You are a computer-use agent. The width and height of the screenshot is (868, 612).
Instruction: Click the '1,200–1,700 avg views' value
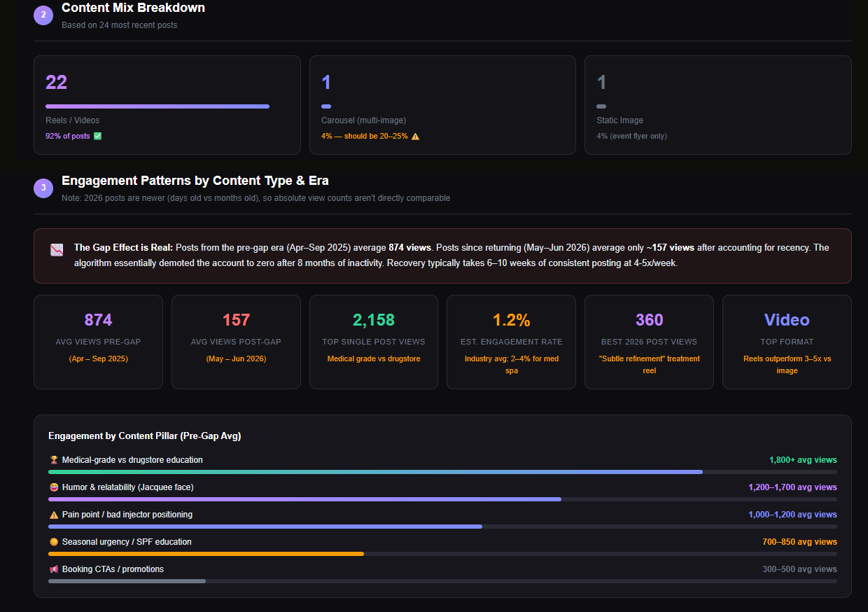(792, 487)
